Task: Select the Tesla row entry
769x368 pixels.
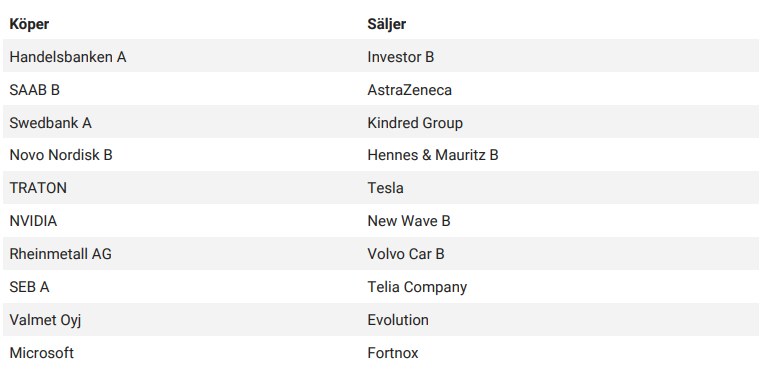Action: click(x=385, y=188)
